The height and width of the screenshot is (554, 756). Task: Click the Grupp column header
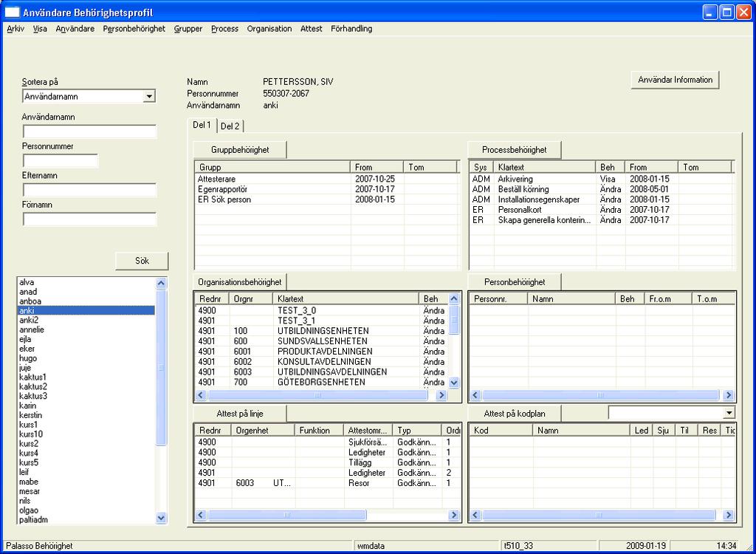(x=272, y=168)
